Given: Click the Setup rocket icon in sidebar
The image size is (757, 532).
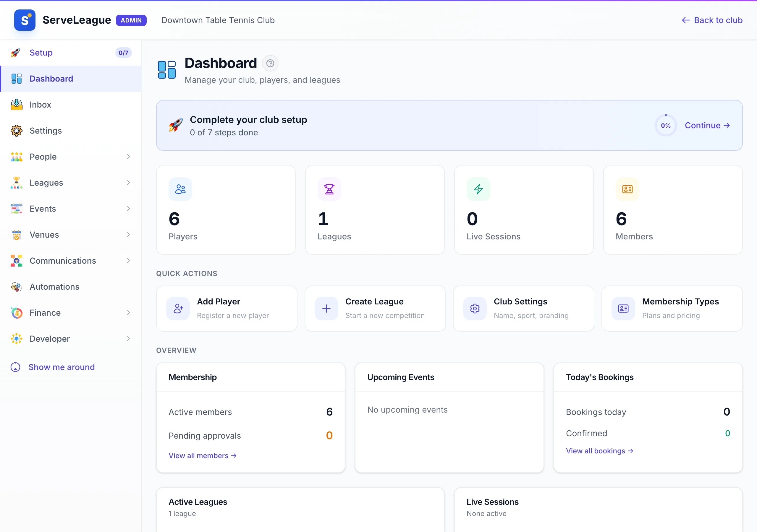Looking at the screenshot, I should 16,53.
